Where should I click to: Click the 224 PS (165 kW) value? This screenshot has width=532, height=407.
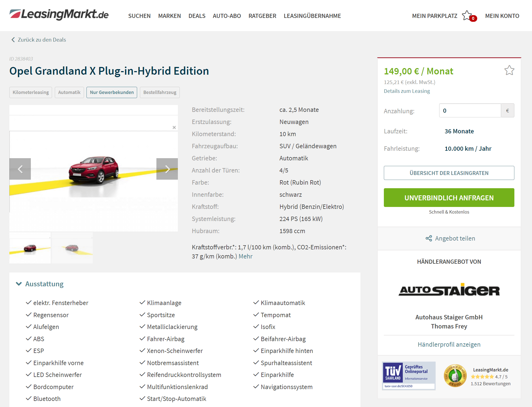(x=301, y=219)
